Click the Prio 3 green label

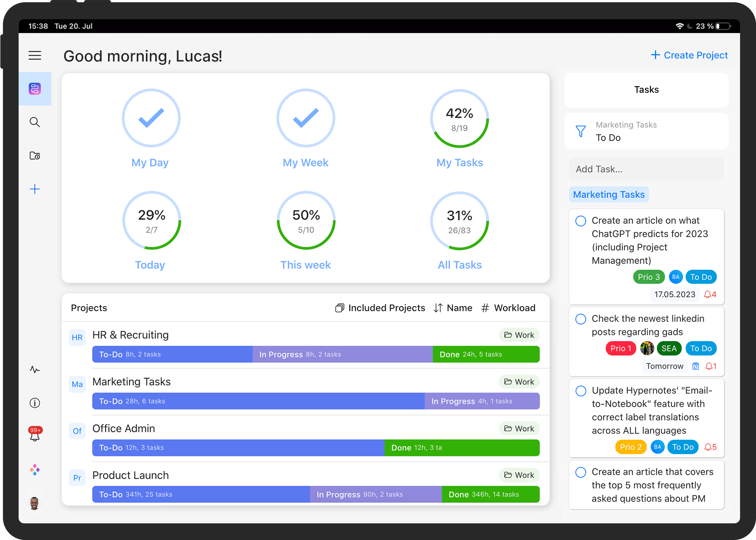tap(649, 277)
